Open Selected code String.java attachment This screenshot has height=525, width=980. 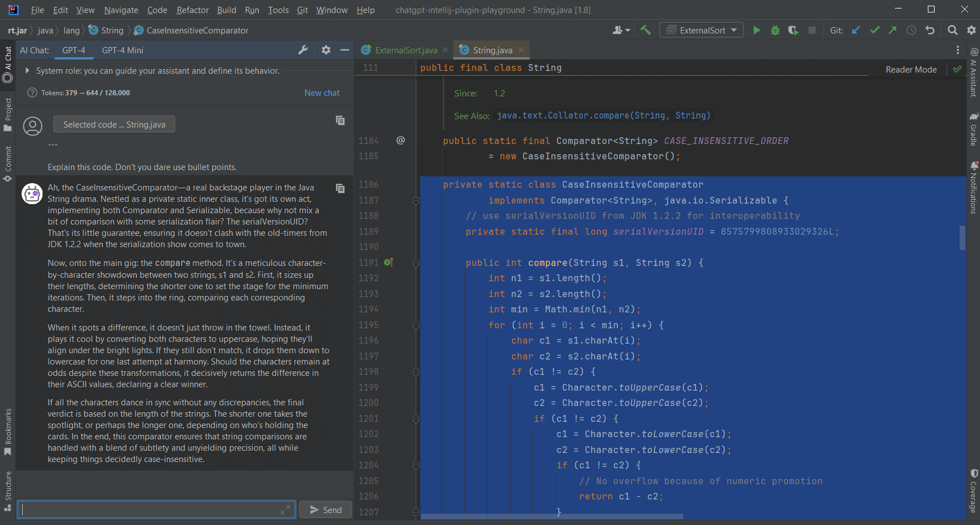[114, 124]
